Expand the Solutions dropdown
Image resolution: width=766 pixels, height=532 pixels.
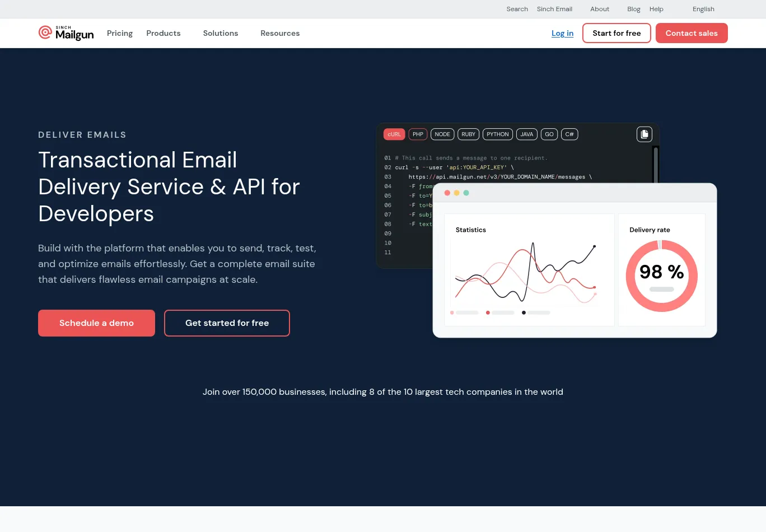pos(221,33)
